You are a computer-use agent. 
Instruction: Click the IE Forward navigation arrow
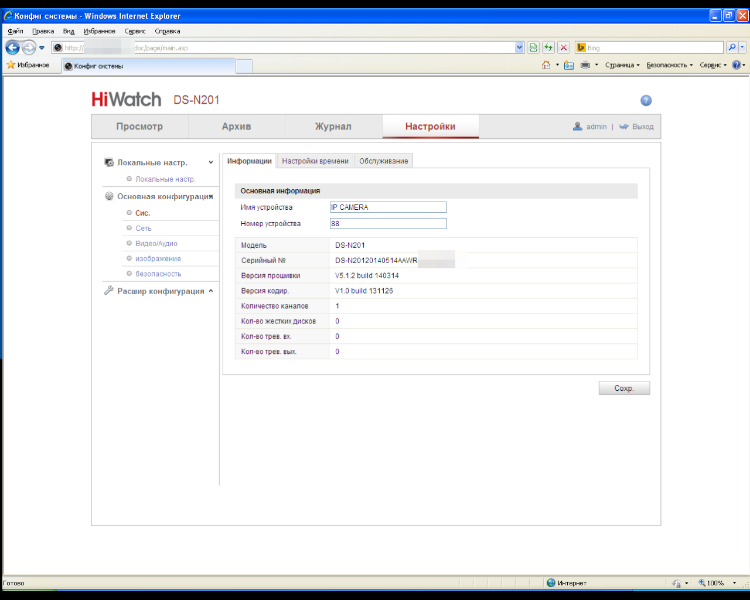(29, 47)
